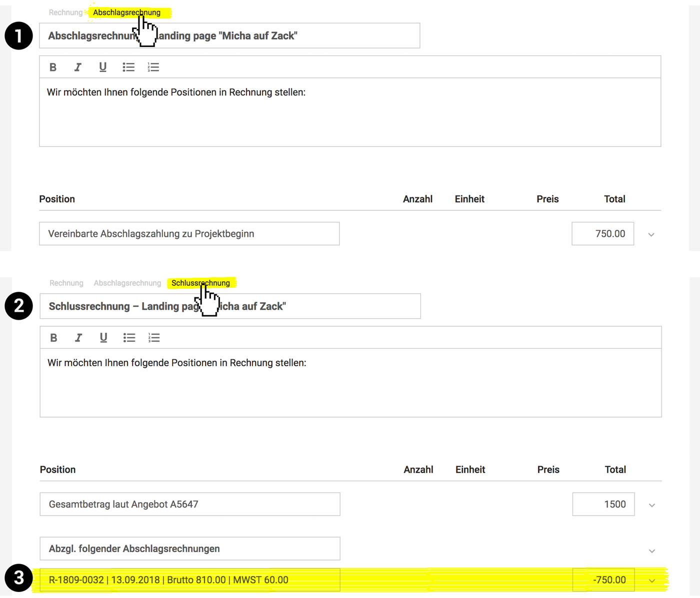700x598 pixels.
Task: Click the upper Einheit column header
Action: click(469, 199)
